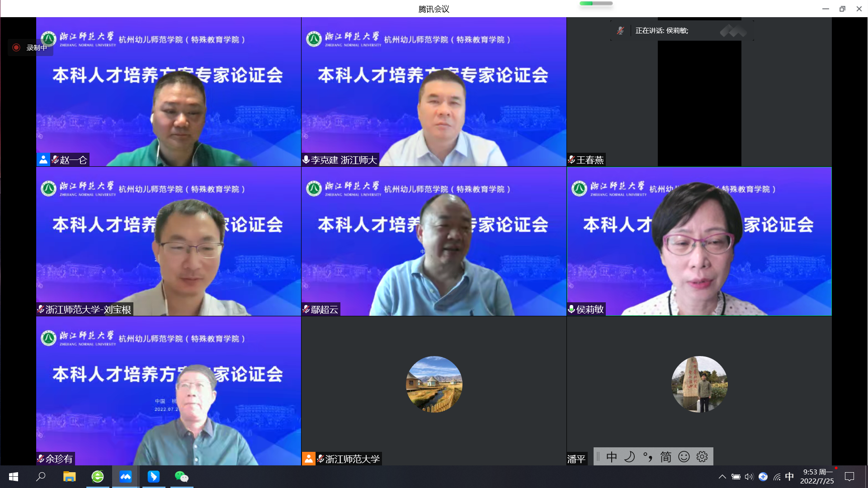Screen dimensions: 868x488
Task: Show hidden tray icons
Action: point(722,477)
